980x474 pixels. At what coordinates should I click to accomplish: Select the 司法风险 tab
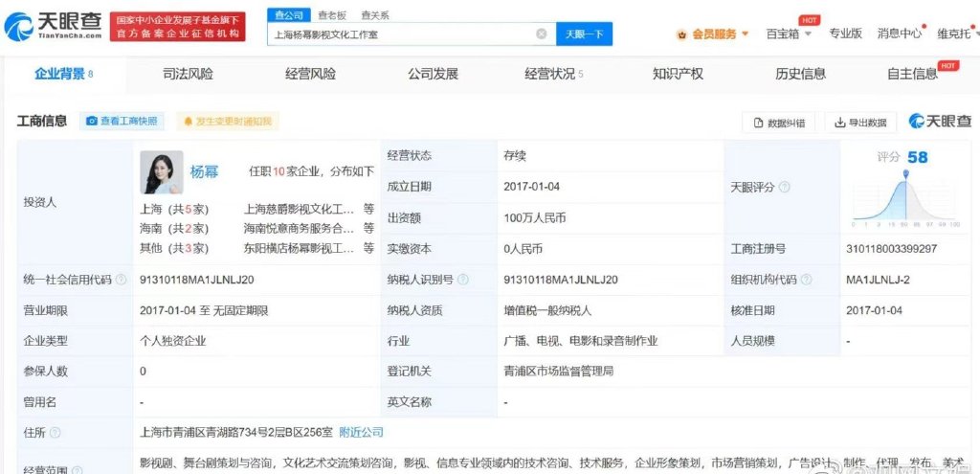[188, 74]
